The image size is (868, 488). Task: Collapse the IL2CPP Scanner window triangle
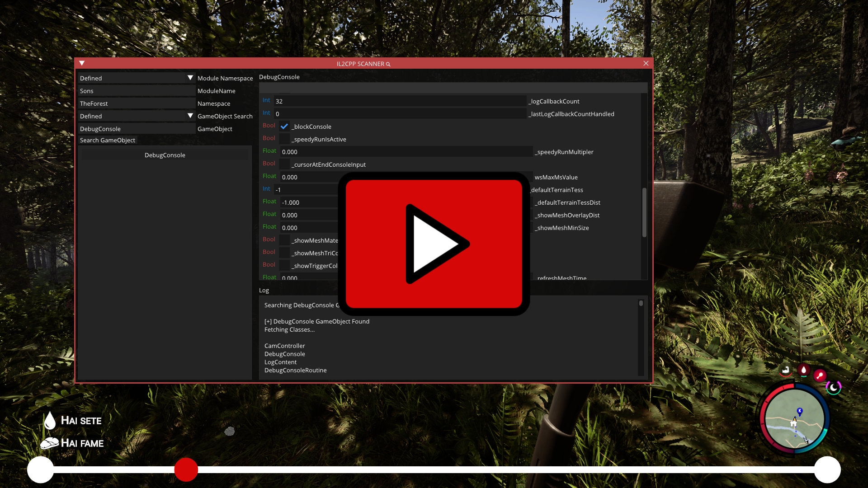coord(82,63)
